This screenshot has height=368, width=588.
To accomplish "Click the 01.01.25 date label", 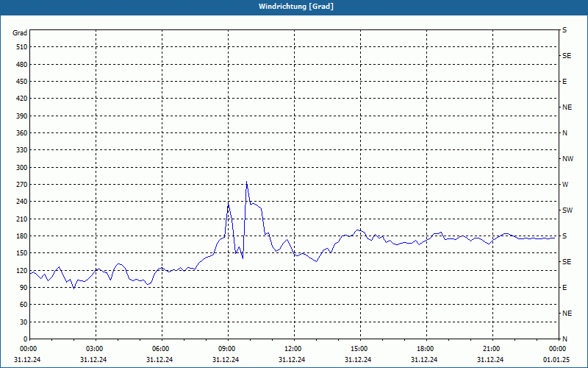I will [x=556, y=360].
